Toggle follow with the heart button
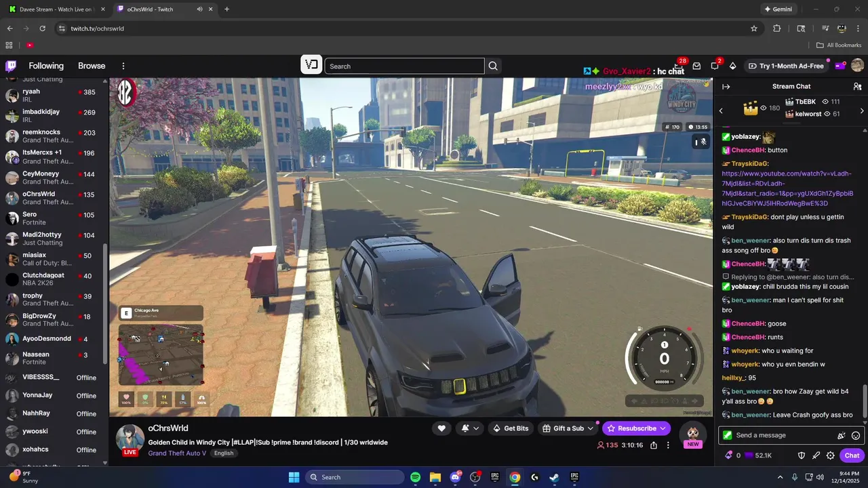This screenshot has height=488, width=868. tap(441, 428)
